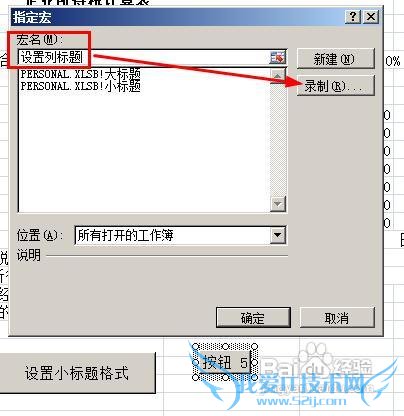Select macro PERSONAL.XLSB!大标题
The height and width of the screenshot is (416, 404).
click(x=80, y=74)
